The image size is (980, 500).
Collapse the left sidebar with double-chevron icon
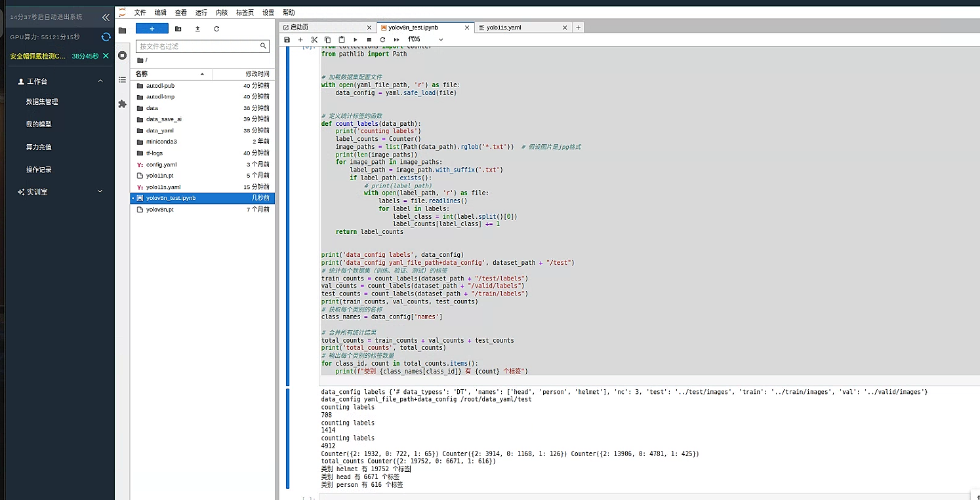(x=106, y=17)
